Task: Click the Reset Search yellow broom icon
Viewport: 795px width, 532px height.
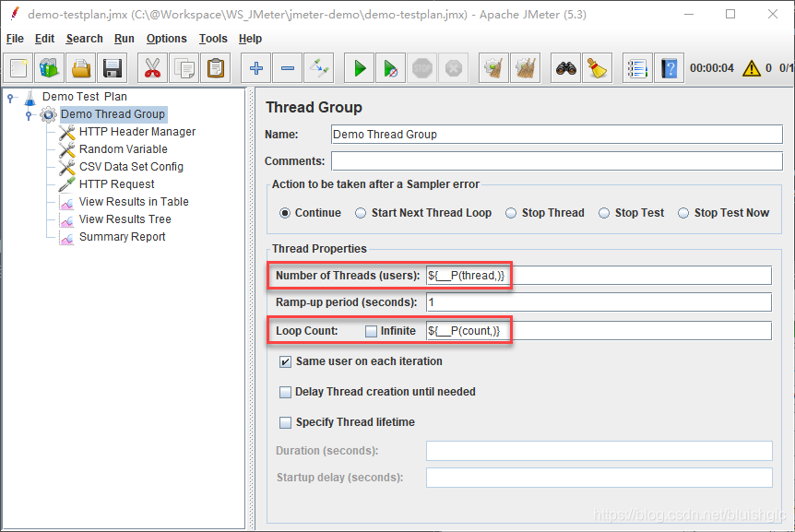Action: 598,68
